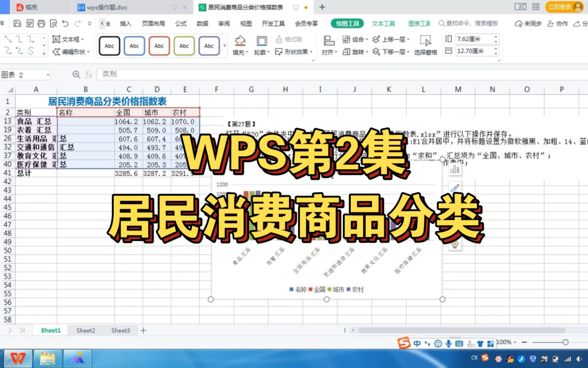Viewport: 588px width, 368px height.
Task: Click the volume icon in system tray
Action: (x=579, y=359)
